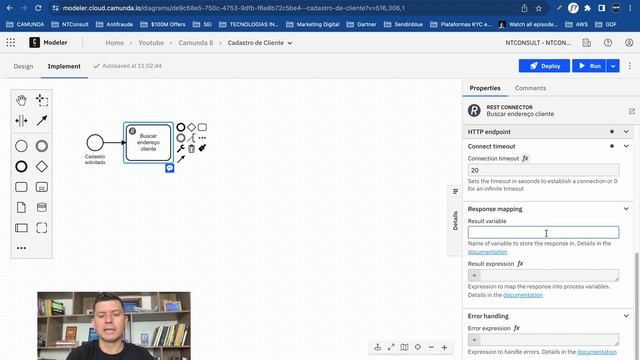The image size is (640, 360).
Task: Click the Result variable input field
Action: 543,233
